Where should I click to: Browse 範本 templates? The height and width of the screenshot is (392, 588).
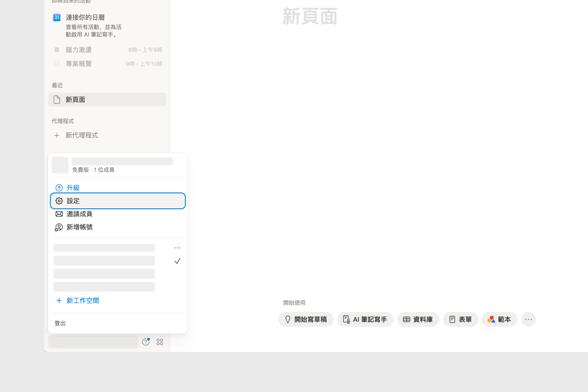(x=500, y=319)
